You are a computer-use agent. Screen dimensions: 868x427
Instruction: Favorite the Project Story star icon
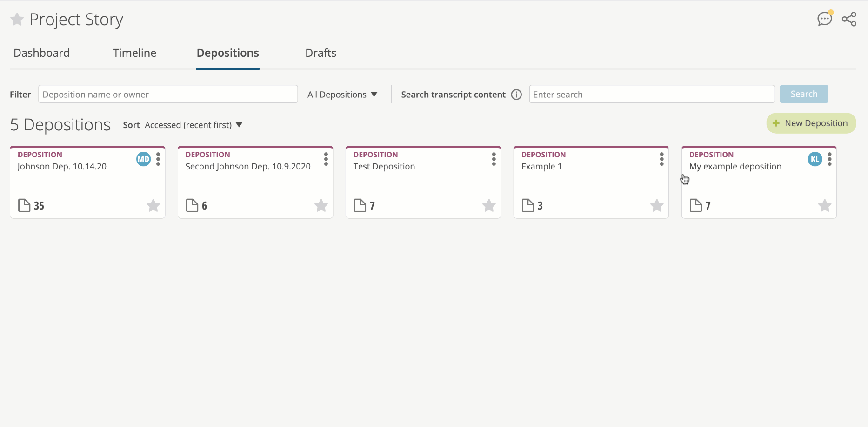(x=17, y=19)
